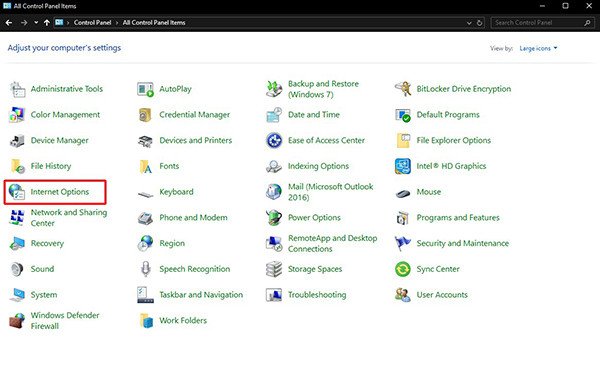Open the Work Folders icon
The image size is (600, 368).
tap(146, 321)
